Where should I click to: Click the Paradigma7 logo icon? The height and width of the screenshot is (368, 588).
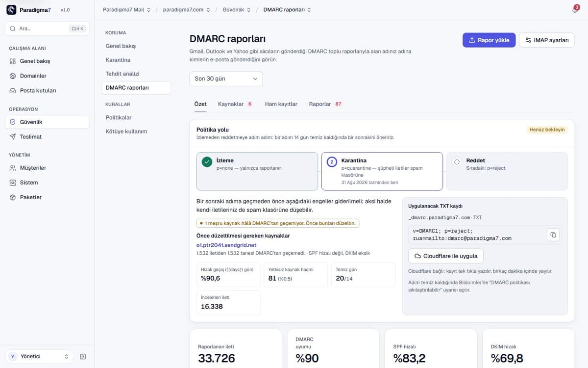[11, 10]
